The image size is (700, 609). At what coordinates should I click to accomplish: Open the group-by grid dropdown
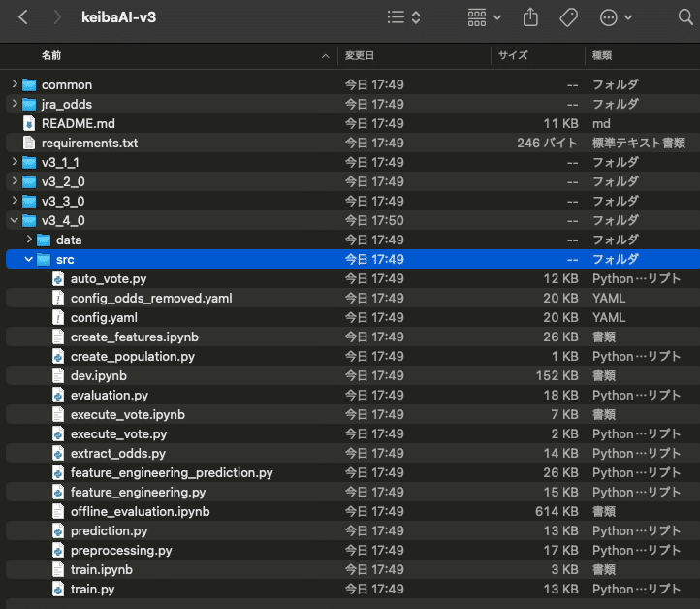click(485, 17)
